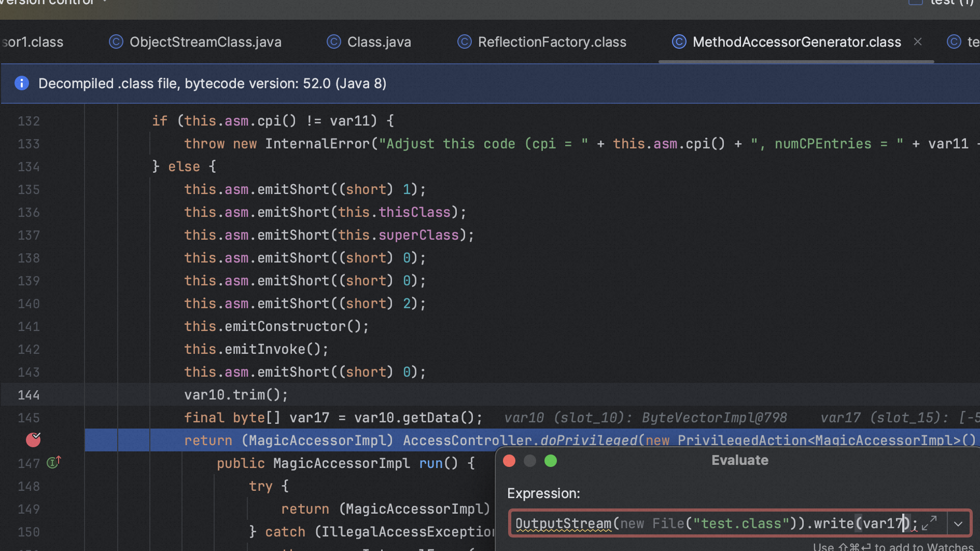Image resolution: width=980 pixels, height=551 pixels.
Task: Click the inline hint 'ByteVectorImpl@798'
Action: (x=714, y=418)
